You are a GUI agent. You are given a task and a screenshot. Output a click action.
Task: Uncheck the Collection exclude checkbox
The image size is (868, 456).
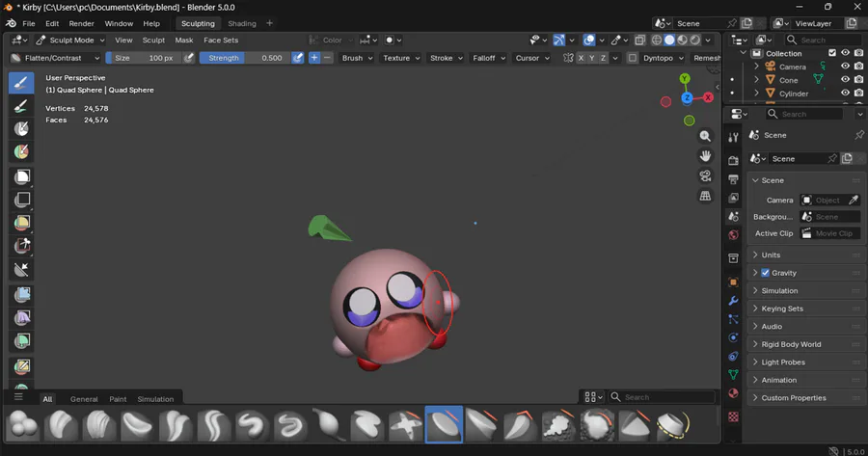click(832, 53)
